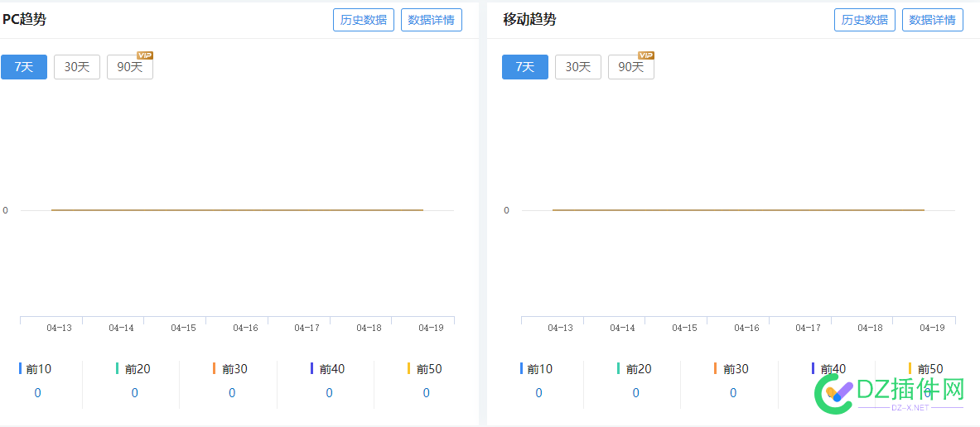Click the 04-17 date label in PC趋势

click(307, 328)
